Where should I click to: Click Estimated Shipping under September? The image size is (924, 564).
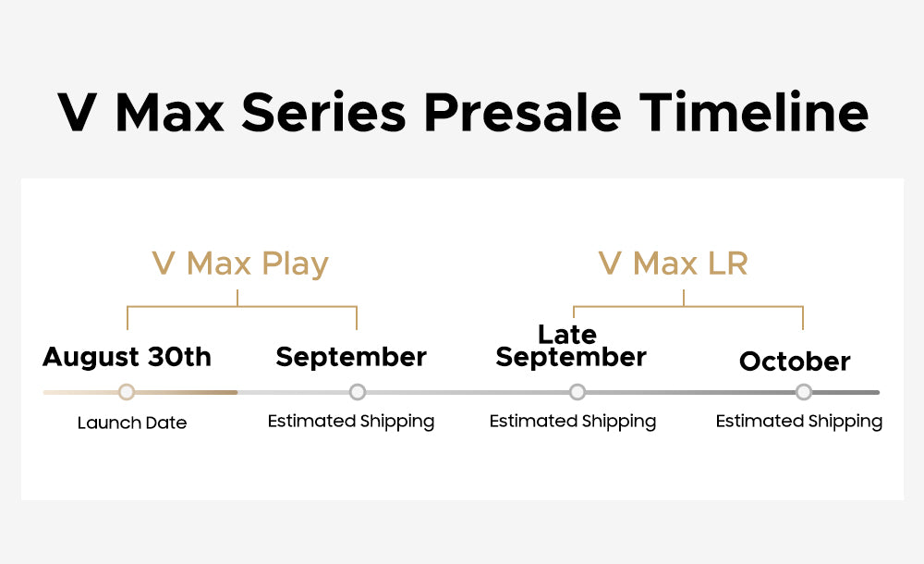(x=351, y=422)
